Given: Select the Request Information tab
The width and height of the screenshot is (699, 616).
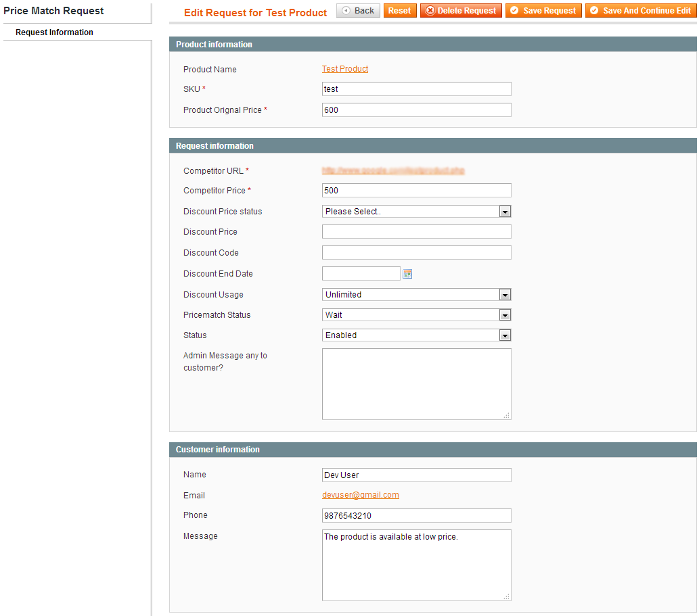Looking at the screenshot, I should pyautogui.click(x=55, y=32).
